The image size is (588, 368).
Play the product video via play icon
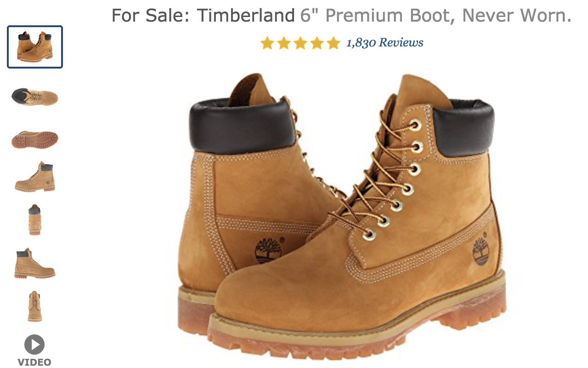pos(34,345)
